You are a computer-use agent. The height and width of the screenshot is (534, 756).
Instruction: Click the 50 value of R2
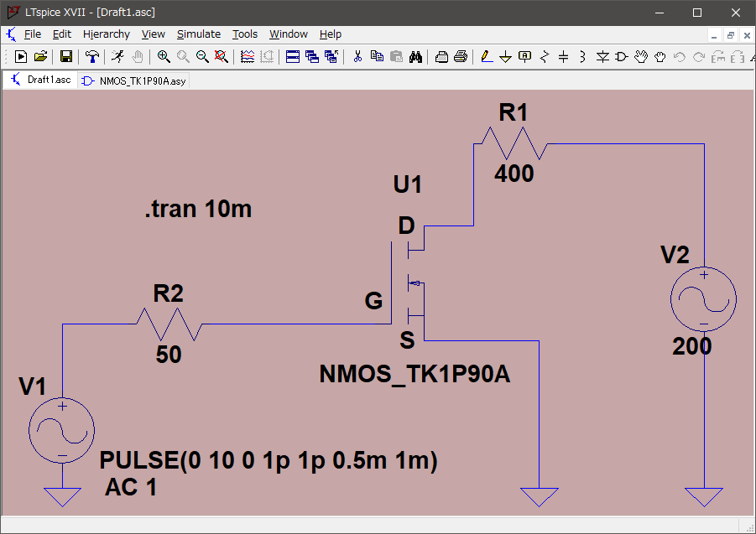[x=169, y=355]
